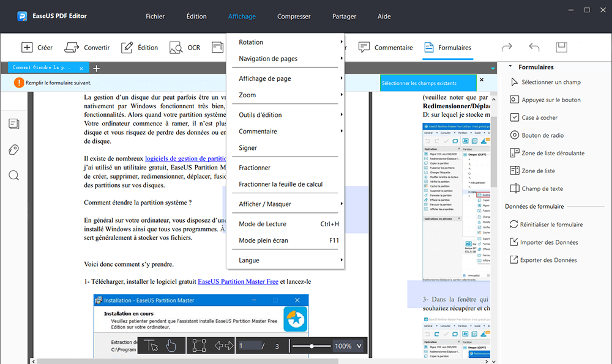Click the page number input field
612x364 pixels.
coord(250,346)
